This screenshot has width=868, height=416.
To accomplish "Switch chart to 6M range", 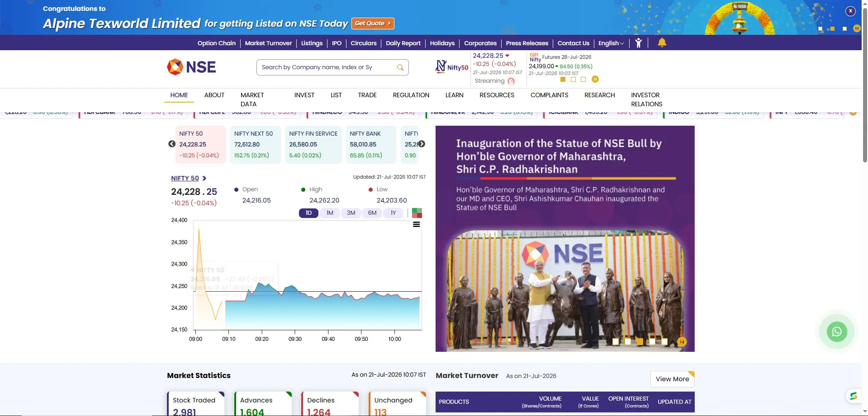I will click(372, 213).
